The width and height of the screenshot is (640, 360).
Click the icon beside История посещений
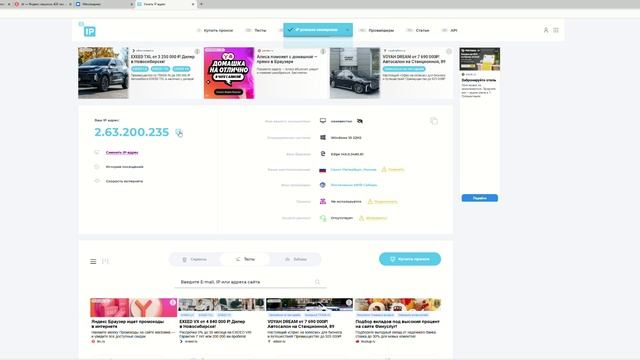(x=97, y=167)
